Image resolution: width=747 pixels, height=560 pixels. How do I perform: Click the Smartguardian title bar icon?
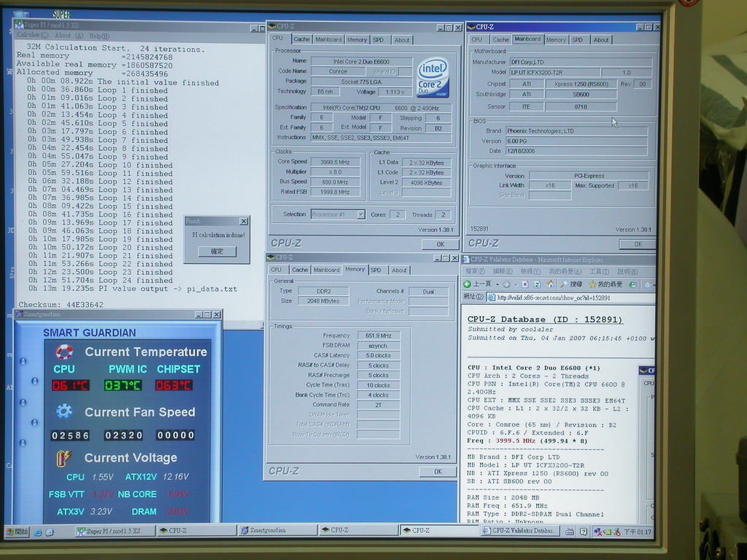pos(19,314)
